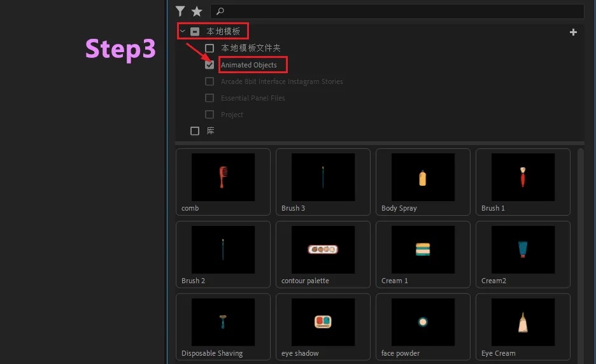Select the Eye Cream template
The height and width of the screenshot is (364, 596).
(523, 323)
